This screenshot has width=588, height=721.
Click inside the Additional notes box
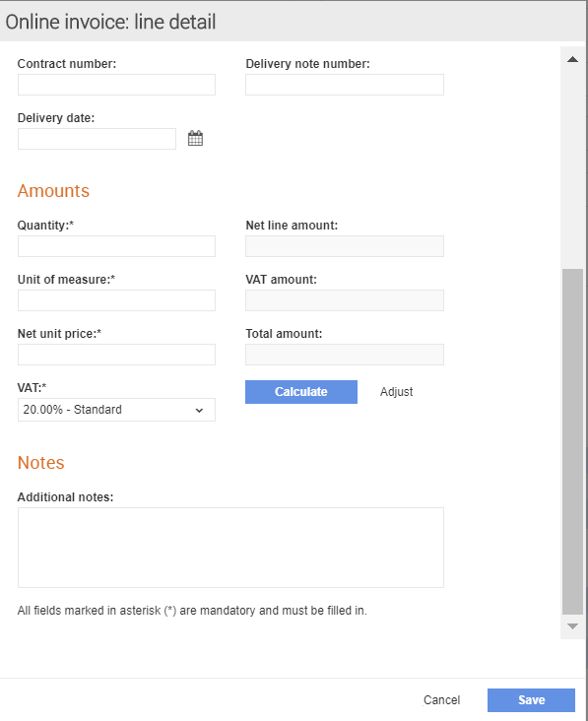(x=230, y=548)
